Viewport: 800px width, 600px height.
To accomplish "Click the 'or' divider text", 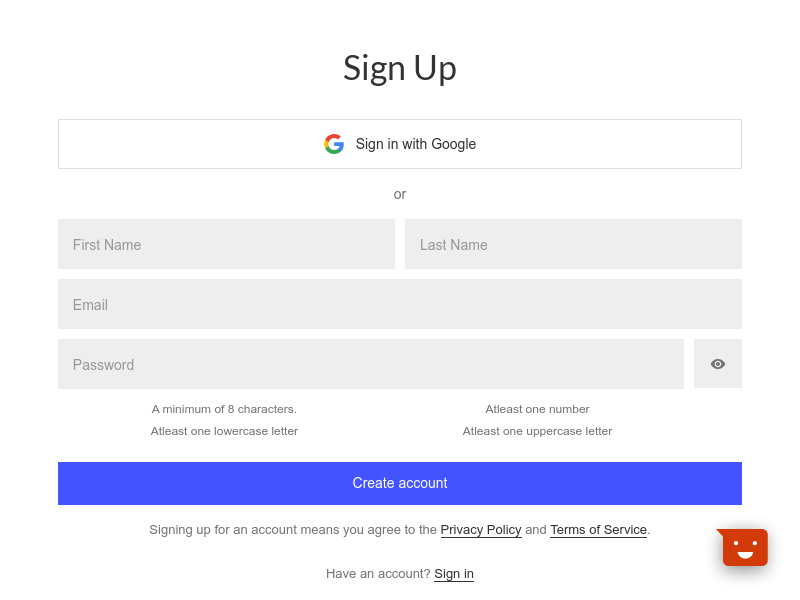I will pyautogui.click(x=399, y=194).
